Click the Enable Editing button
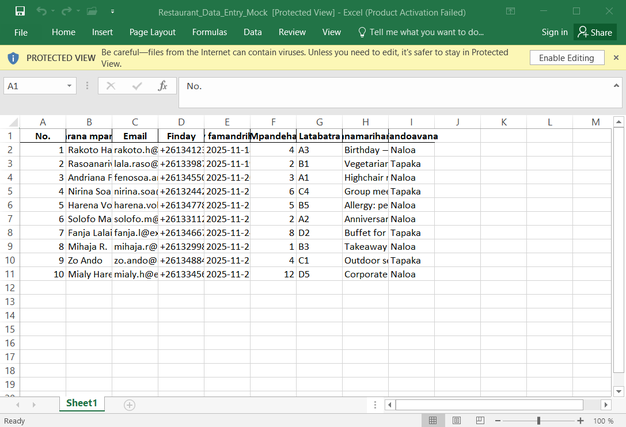The width and height of the screenshot is (626, 427). [x=566, y=58]
